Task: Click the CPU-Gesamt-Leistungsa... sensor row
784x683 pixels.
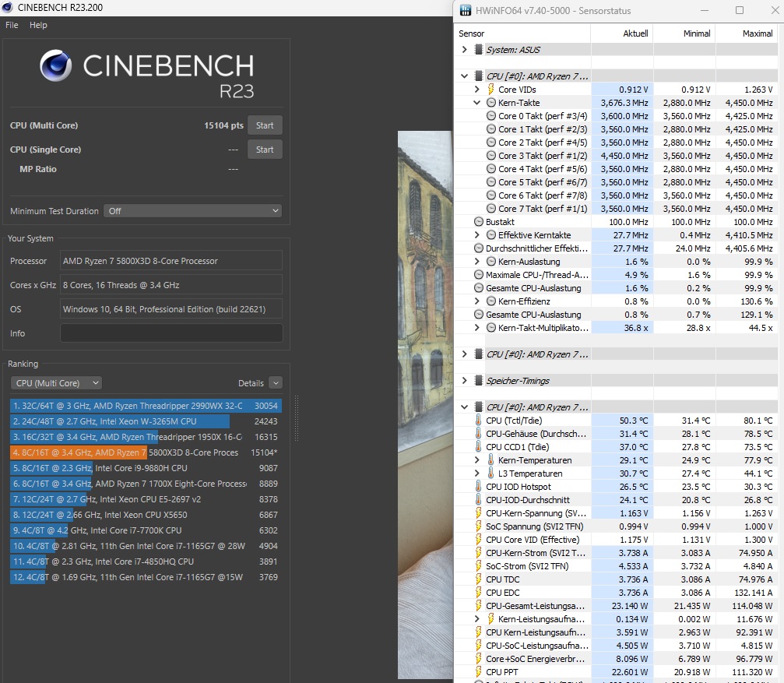Action: tap(616, 605)
